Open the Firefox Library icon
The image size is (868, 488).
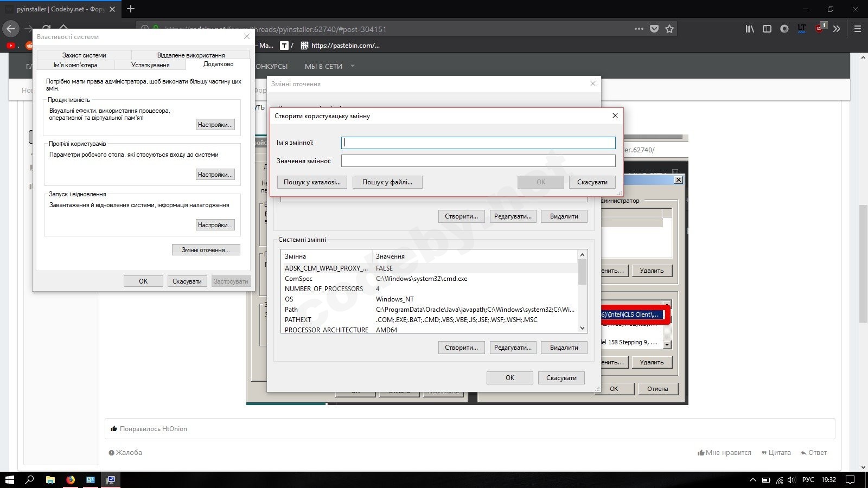(750, 29)
